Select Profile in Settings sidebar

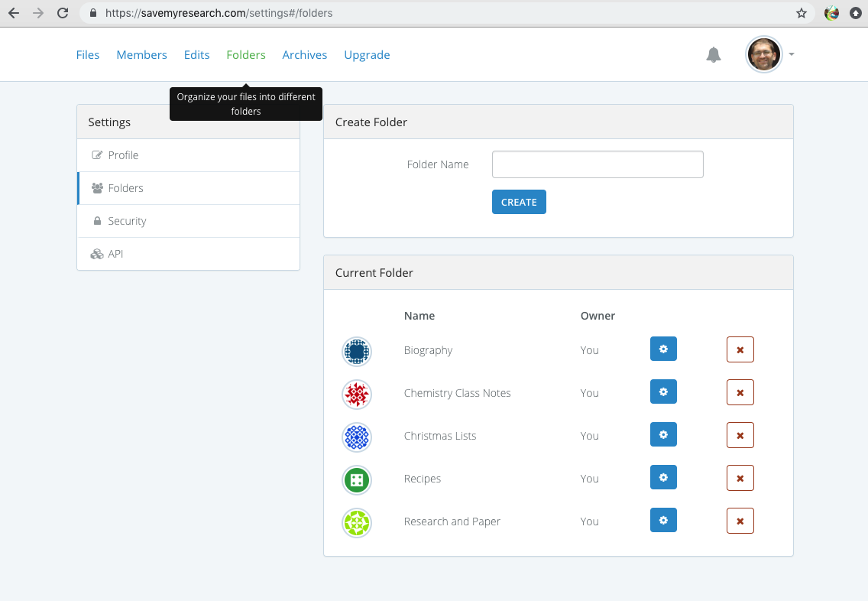click(x=189, y=155)
